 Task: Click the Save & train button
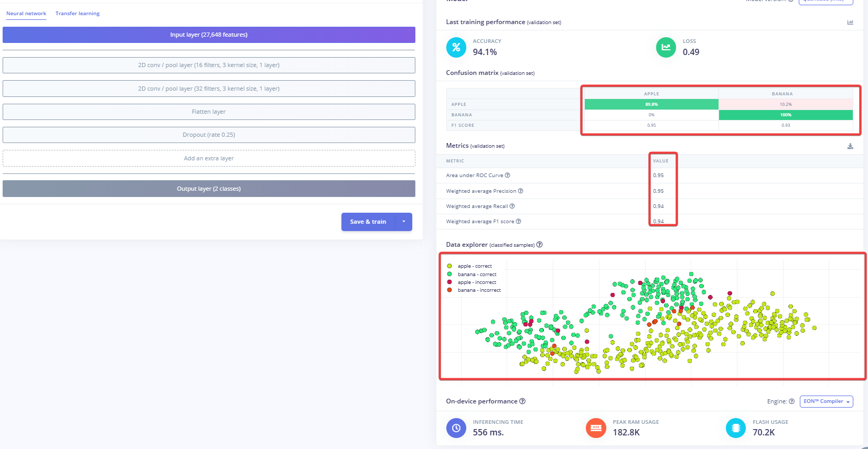[x=368, y=222]
